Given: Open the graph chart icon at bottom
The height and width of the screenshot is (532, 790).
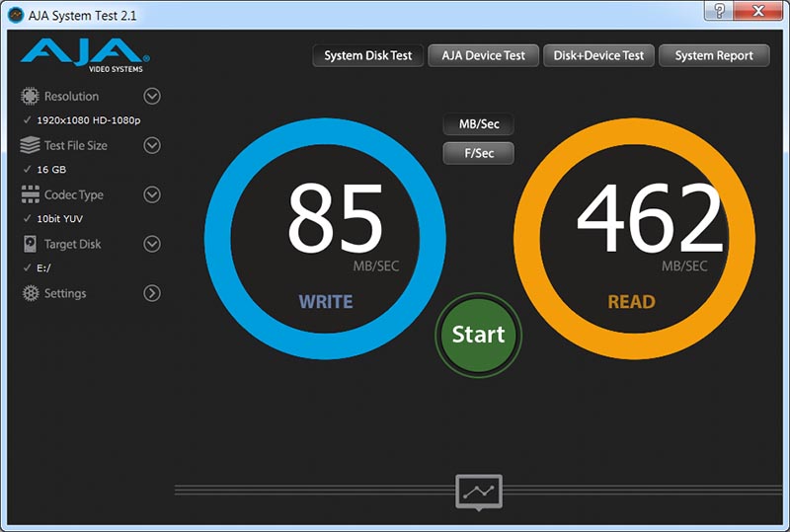Looking at the screenshot, I should (x=479, y=492).
